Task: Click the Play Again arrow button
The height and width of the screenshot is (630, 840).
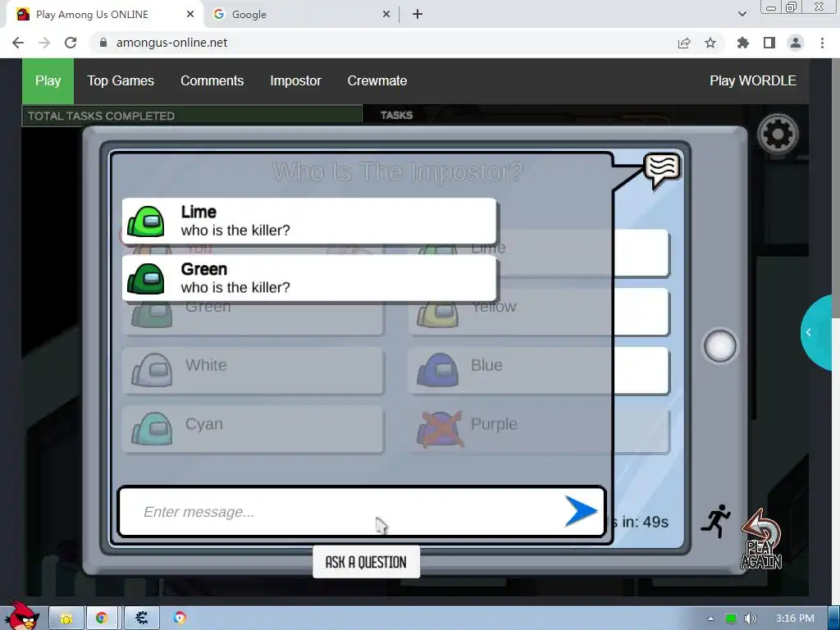Action: coord(760,539)
